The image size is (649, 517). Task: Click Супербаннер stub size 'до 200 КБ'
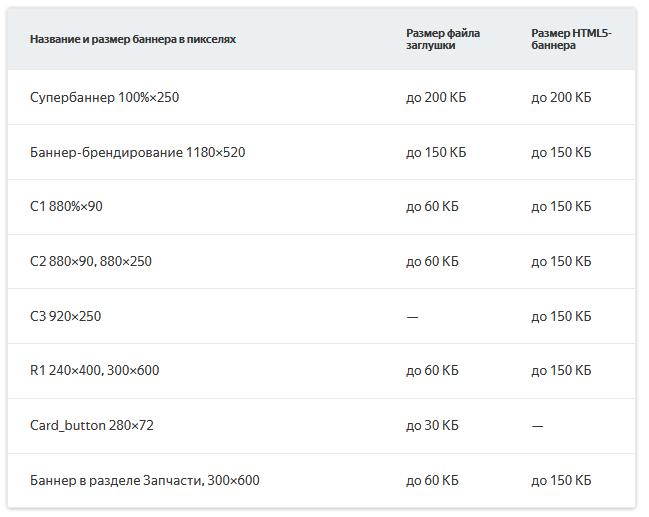436,98
